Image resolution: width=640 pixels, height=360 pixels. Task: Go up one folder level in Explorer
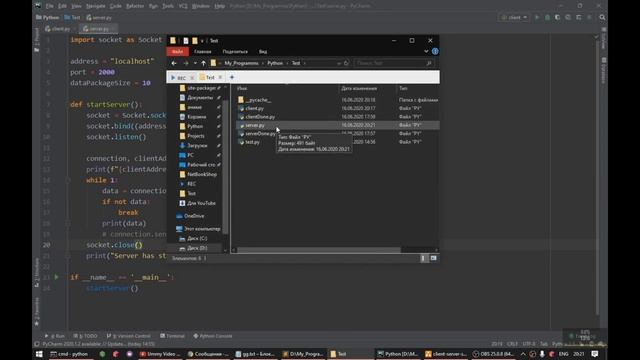coord(203,63)
